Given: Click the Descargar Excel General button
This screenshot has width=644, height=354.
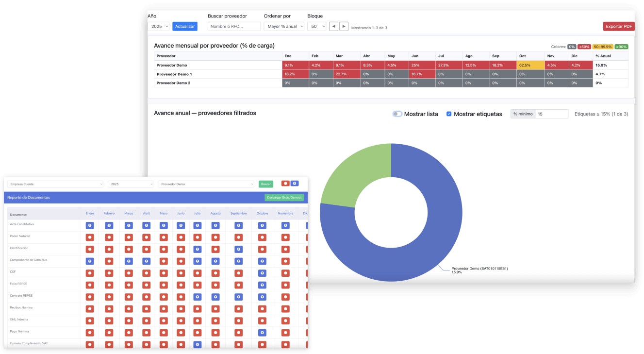Looking at the screenshot, I should click(284, 198).
